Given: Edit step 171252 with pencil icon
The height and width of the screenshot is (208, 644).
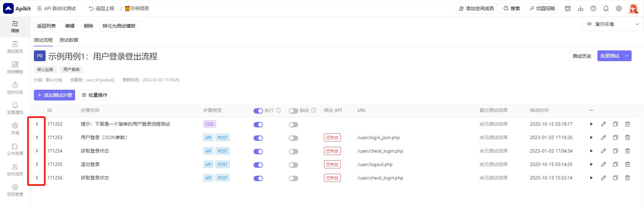Looking at the screenshot, I should (603, 124).
